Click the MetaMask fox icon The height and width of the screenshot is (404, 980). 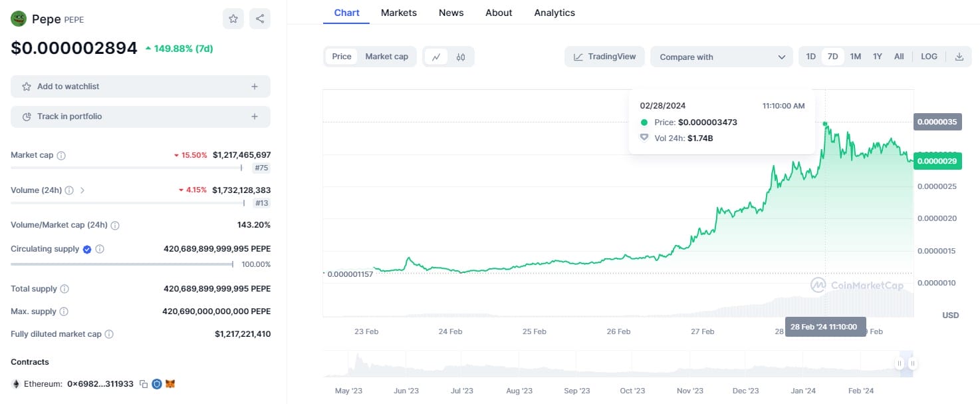[170, 384]
